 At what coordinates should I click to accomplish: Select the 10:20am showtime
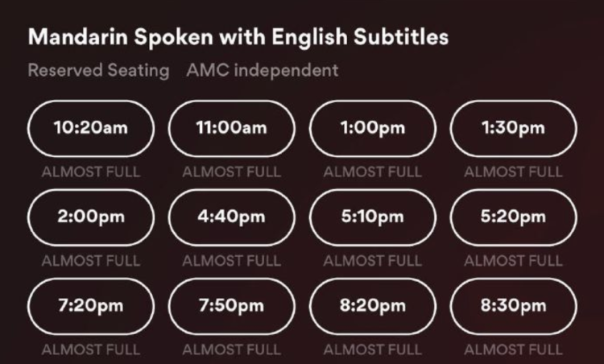coord(90,128)
